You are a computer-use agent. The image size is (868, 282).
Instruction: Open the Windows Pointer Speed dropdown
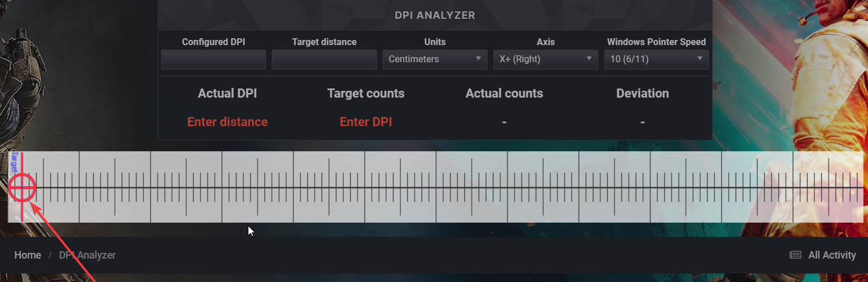click(657, 59)
